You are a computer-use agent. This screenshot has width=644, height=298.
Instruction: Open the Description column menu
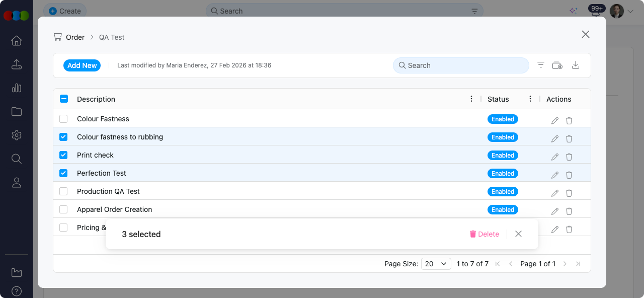click(x=471, y=99)
